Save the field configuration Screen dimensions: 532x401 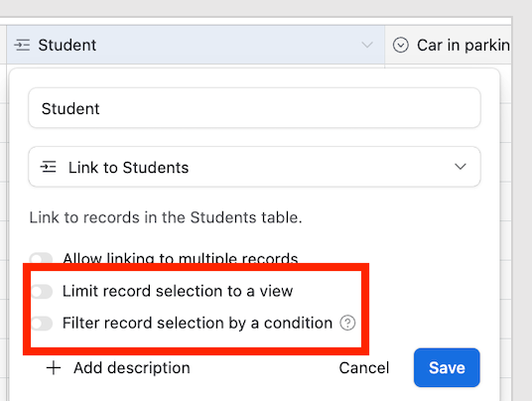447,368
